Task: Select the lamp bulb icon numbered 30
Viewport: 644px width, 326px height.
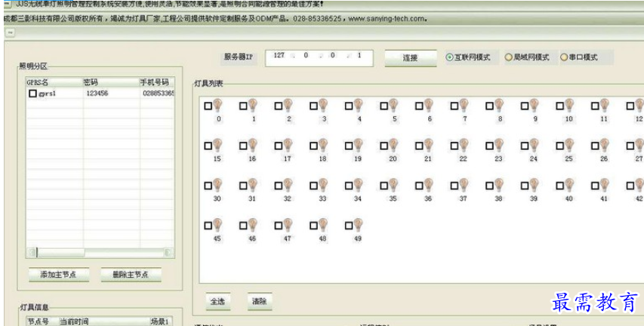Action: pos(217,185)
